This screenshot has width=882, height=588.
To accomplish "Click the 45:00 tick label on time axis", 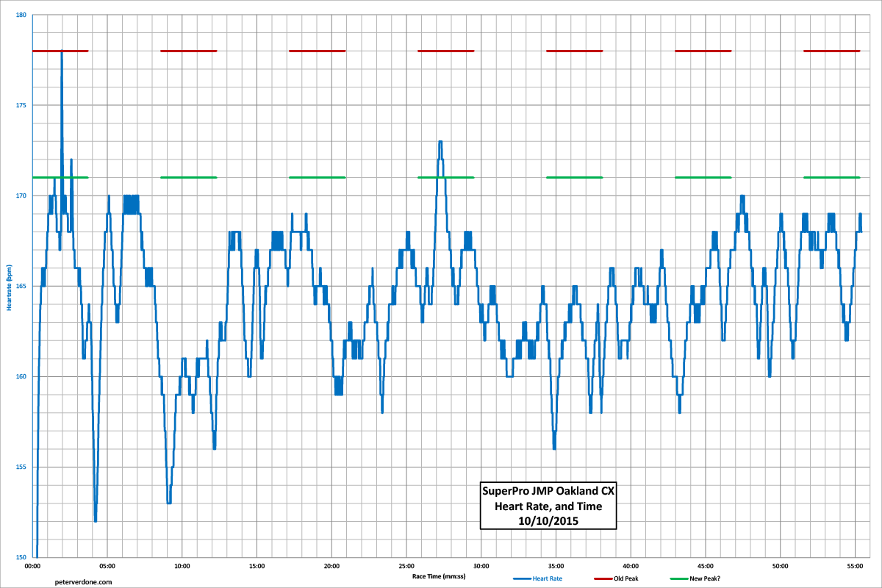I will point(706,567).
